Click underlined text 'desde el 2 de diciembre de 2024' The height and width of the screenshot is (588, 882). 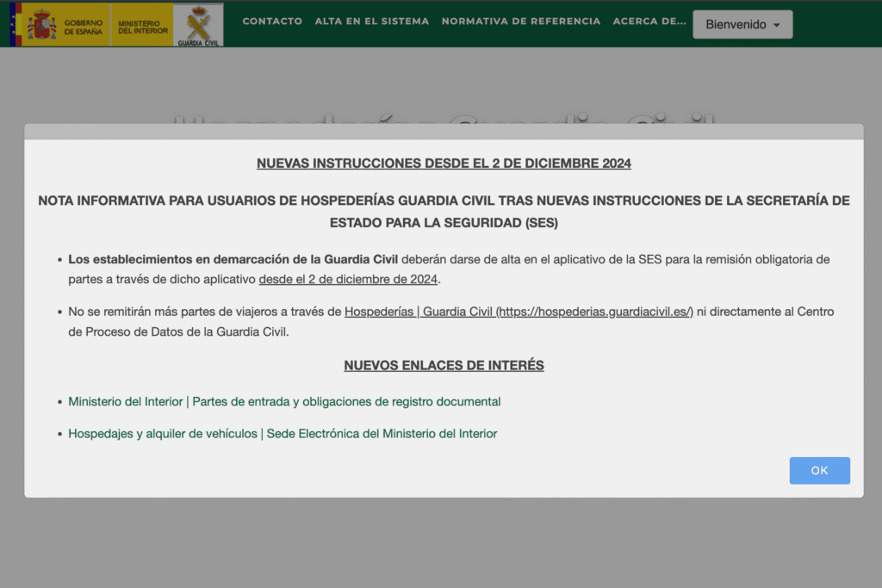(x=349, y=279)
